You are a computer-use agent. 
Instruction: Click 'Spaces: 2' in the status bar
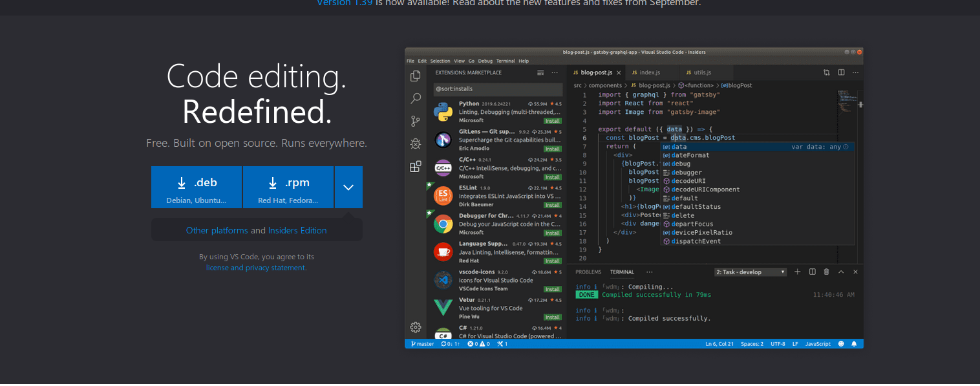752,344
